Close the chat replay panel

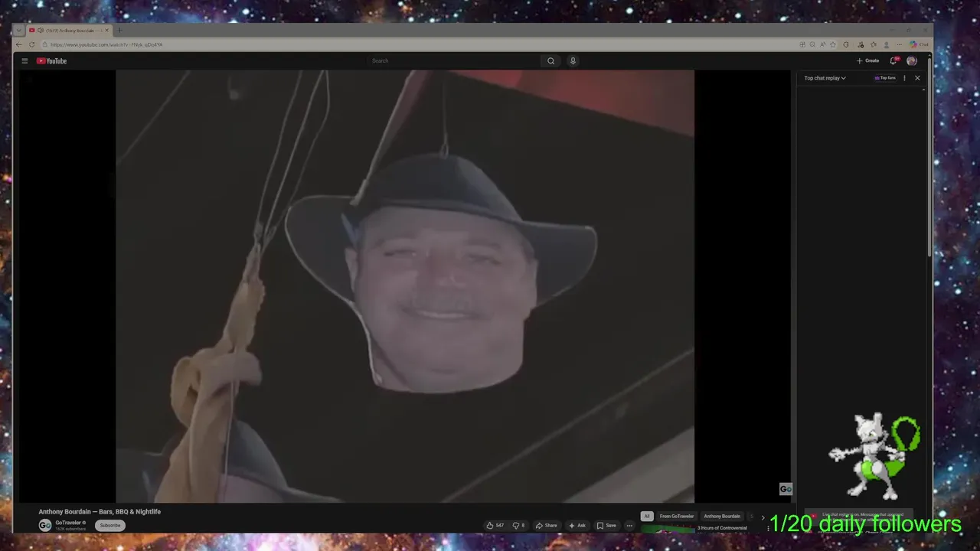click(917, 78)
